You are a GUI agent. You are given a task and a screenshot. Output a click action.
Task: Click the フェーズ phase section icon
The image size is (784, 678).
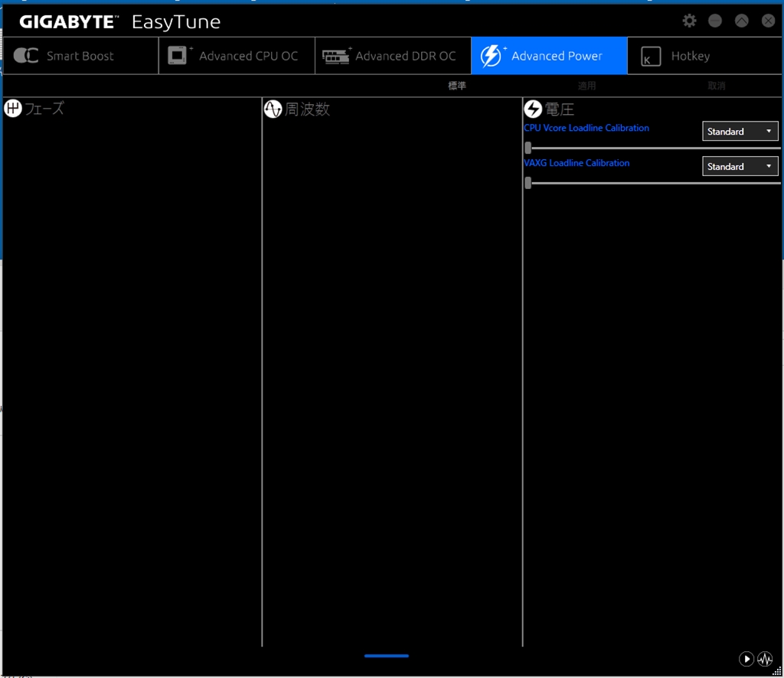[13, 109]
